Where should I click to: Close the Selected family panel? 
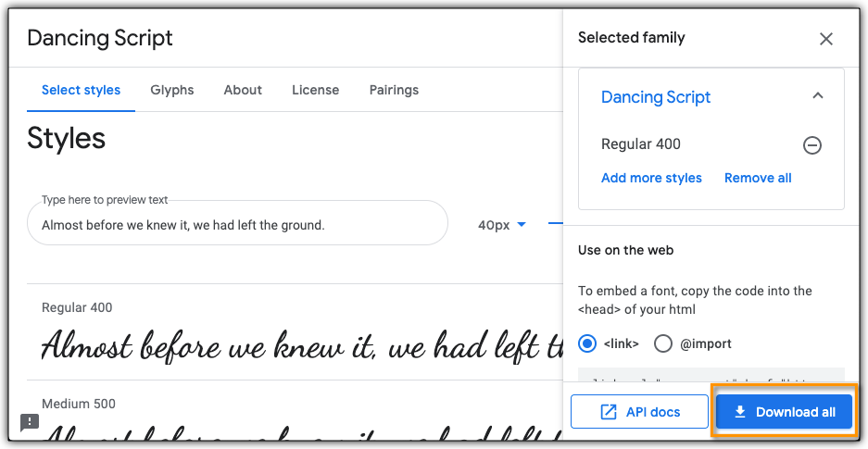[x=826, y=39]
